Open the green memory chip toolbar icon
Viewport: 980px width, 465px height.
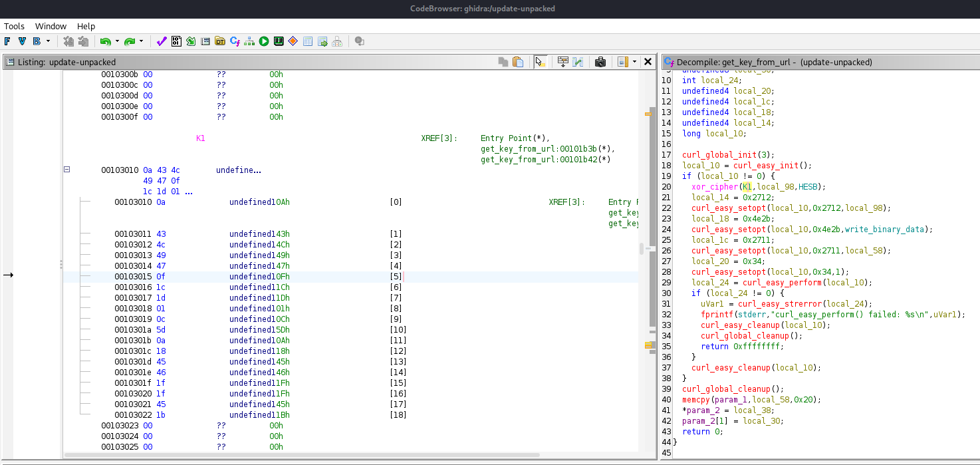coord(279,41)
